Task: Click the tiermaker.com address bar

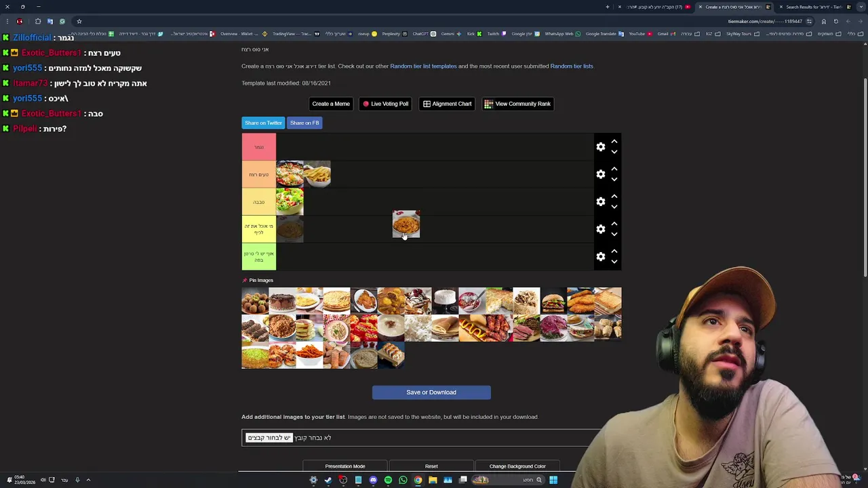Action: click(x=765, y=21)
